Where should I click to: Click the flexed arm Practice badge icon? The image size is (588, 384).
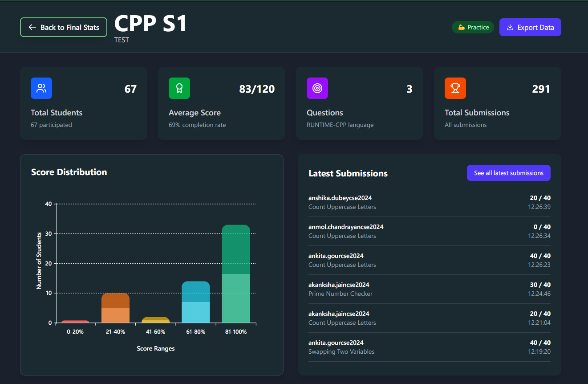[462, 28]
